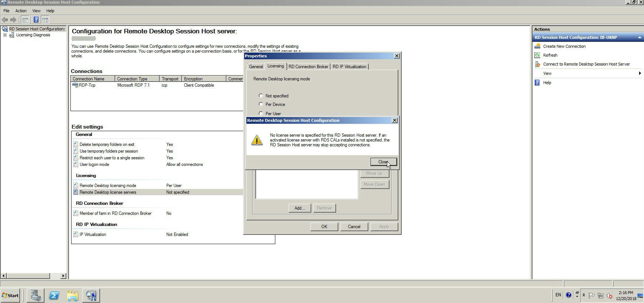Click the Create New Connection action icon
Image resolution: width=644 pixels, height=303 pixels.
tap(537, 46)
